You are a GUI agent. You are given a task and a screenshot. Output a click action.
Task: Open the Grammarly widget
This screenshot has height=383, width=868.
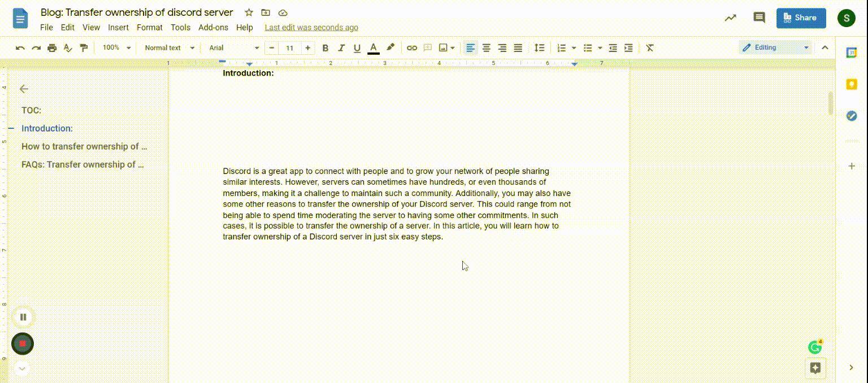coord(815,347)
